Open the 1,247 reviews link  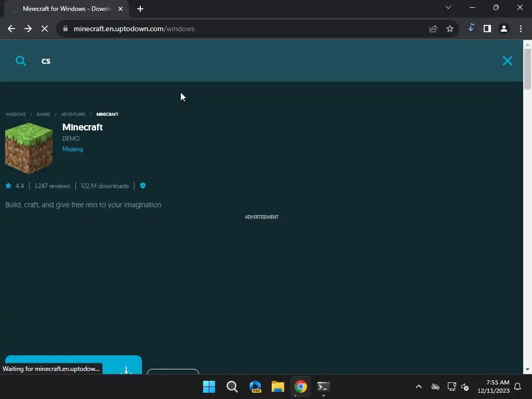52,186
